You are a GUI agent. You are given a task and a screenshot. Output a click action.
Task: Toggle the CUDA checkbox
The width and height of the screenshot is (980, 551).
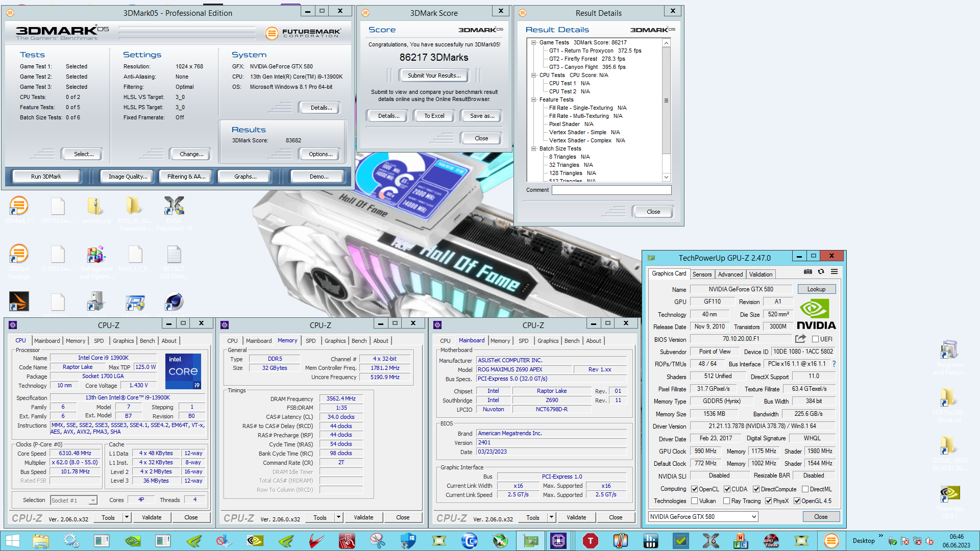coord(727,489)
